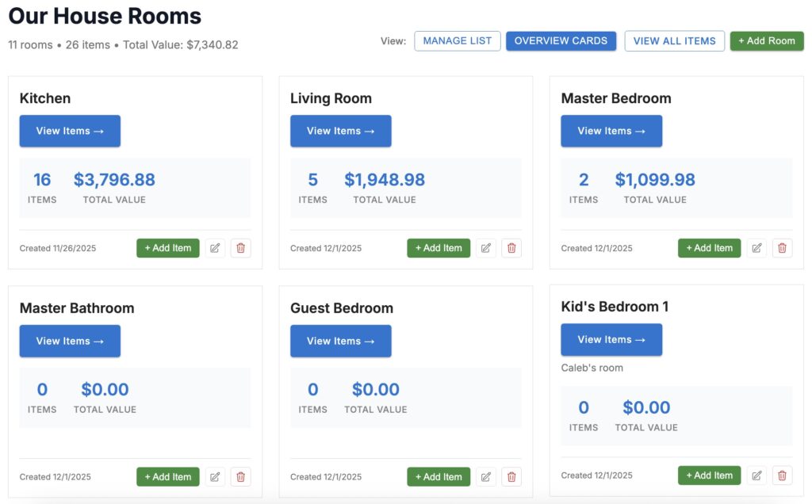
Task: Open View Items for Living Room
Action: tap(341, 131)
